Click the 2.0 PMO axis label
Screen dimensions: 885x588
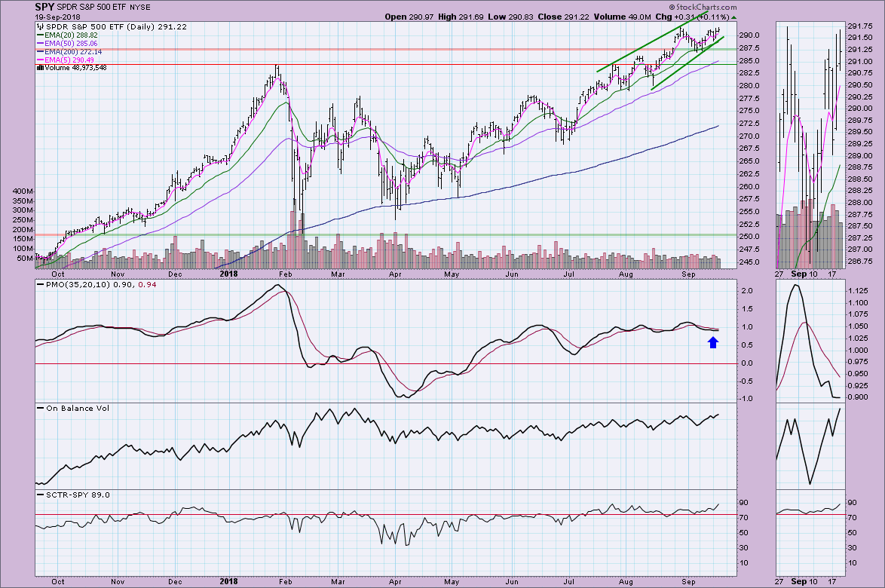point(747,291)
